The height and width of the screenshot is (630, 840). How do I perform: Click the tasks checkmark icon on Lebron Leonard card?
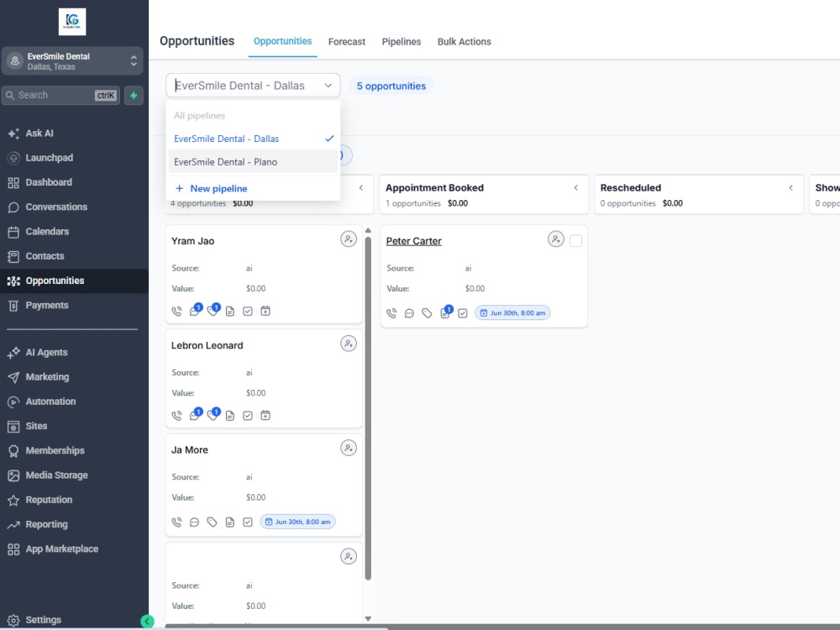point(248,416)
